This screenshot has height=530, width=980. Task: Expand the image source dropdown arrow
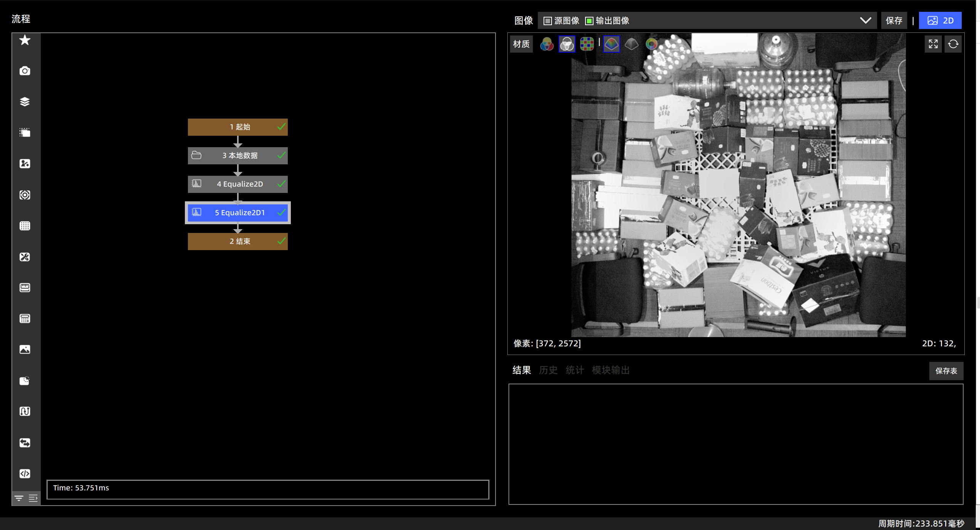tap(866, 21)
